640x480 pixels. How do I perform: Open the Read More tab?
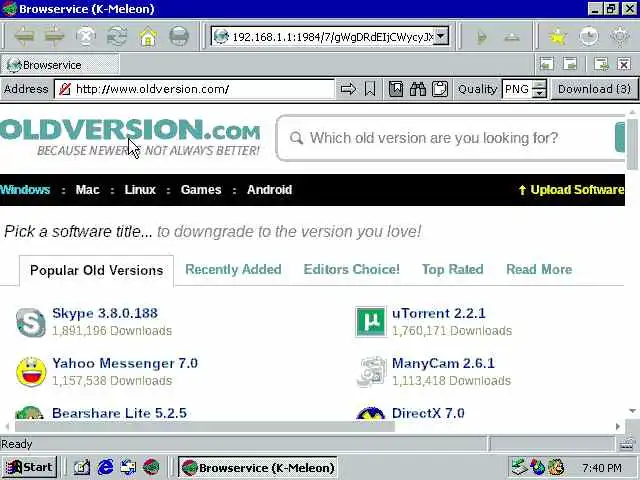tap(539, 269)
